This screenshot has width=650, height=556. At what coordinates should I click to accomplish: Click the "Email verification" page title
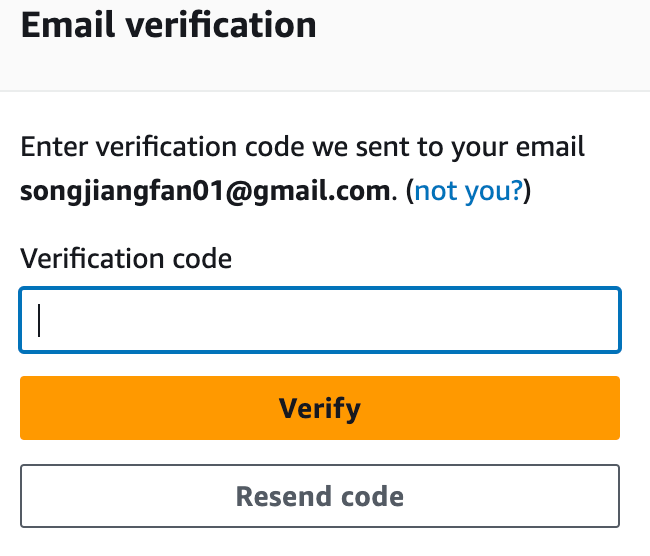coord(168,25)
